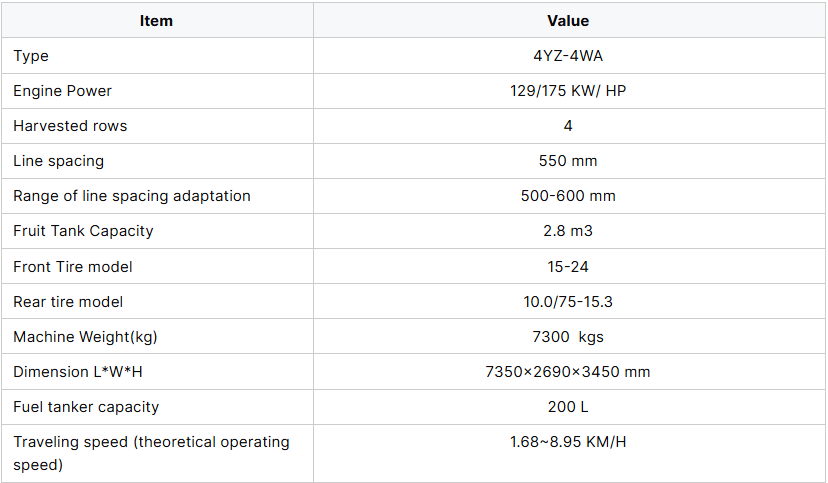Click the 7350×2690×3450 mm dimension value
Image resolution: width=828 pixels, height=483 pixels.
tap(568, 372)
